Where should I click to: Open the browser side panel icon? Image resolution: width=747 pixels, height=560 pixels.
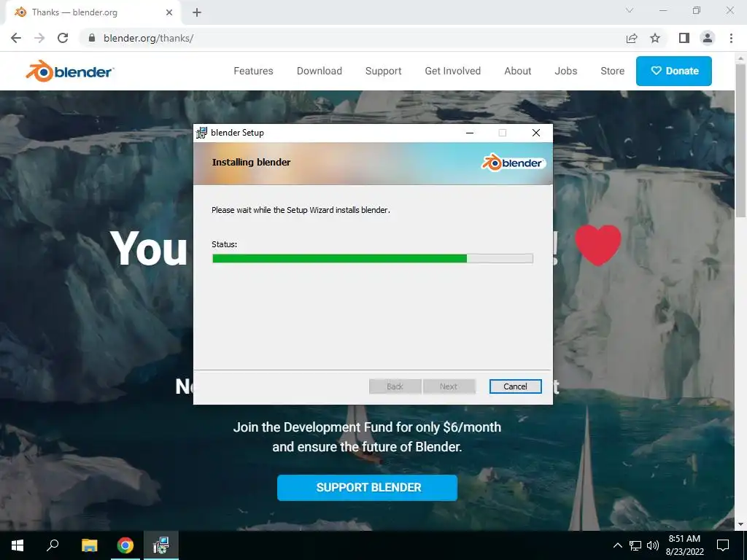[684, 38]
